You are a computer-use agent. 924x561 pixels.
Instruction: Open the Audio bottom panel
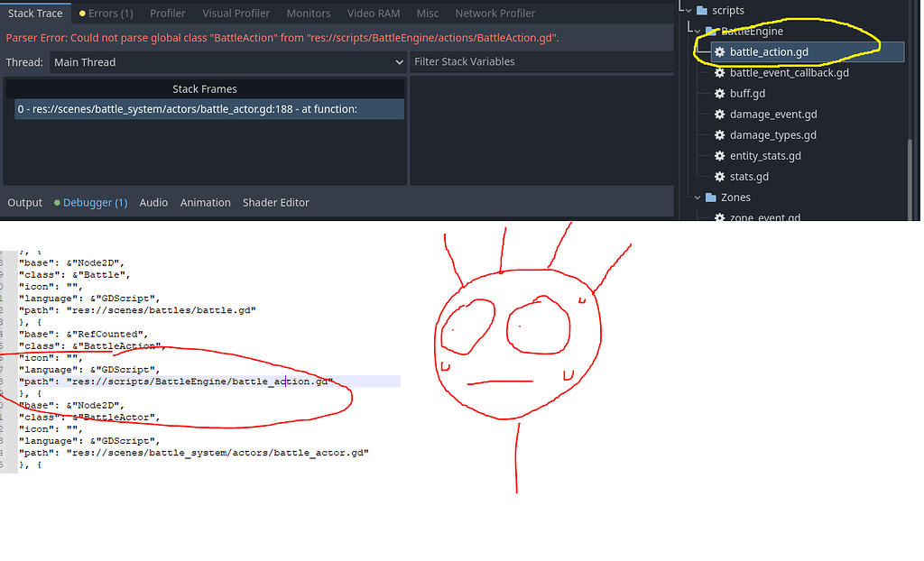[x=153, y=203]
